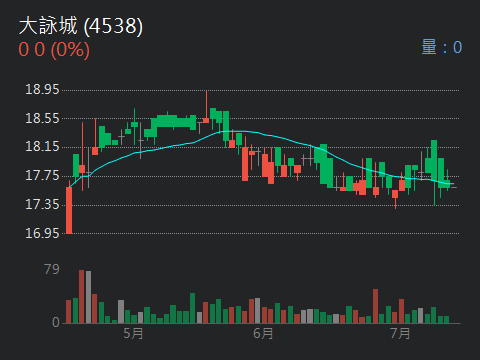Viewport: 480px width, 360px height.
Task: Click the 17.35 price axis label
Action: point(42,204)
